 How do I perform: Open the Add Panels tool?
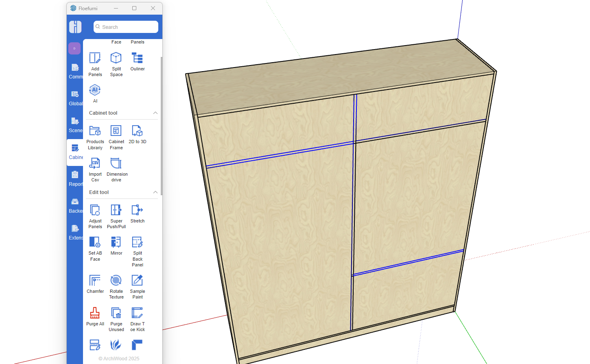(x=95, y=58)
